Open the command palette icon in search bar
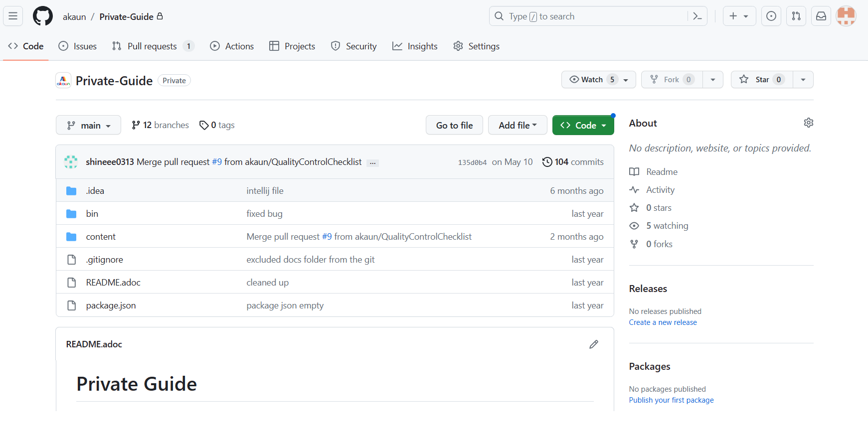The width and height of the screenshot is (868, 448). pyautogui.click(x=697, y=16)
